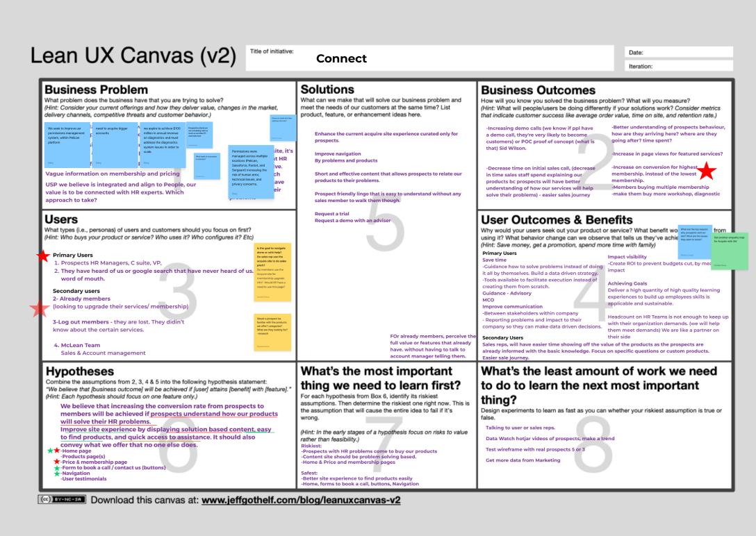Select the 'What's the most important thing' heading
The width and height of the screenshot is (756, 536).
pos(380,378)
